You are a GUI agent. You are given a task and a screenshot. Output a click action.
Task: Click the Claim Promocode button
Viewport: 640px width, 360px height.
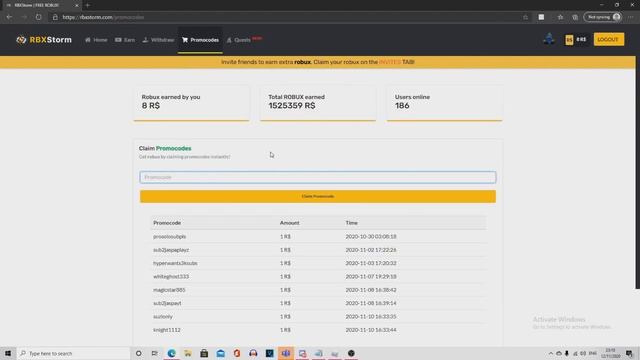tap(318, 196)
